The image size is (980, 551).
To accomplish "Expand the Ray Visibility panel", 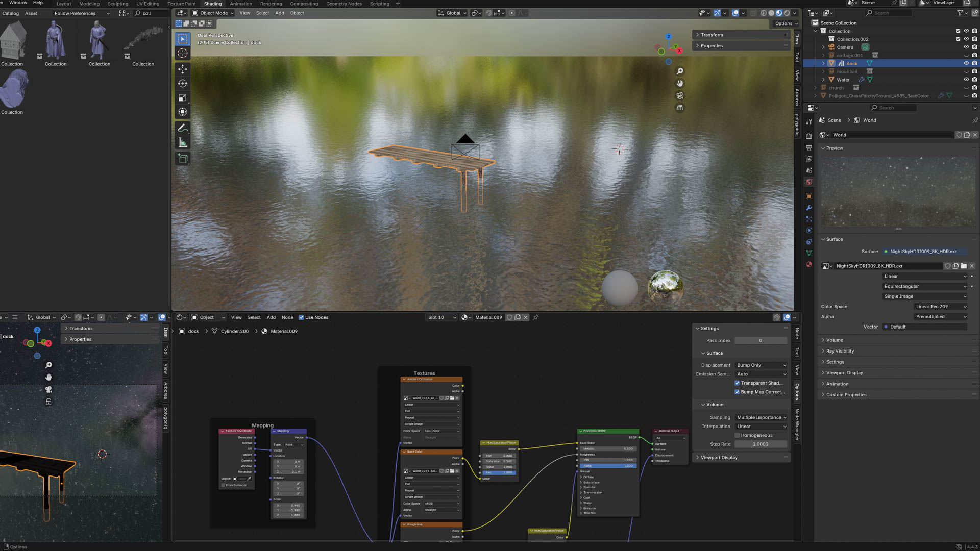I will click(x=840, y=351).
